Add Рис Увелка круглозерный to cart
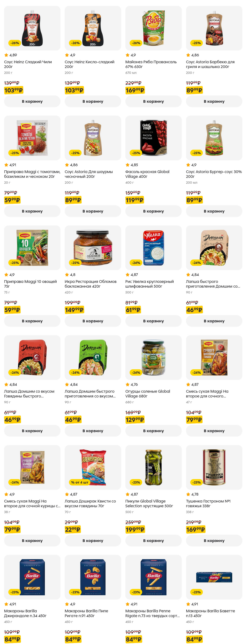 pos(153,321)
